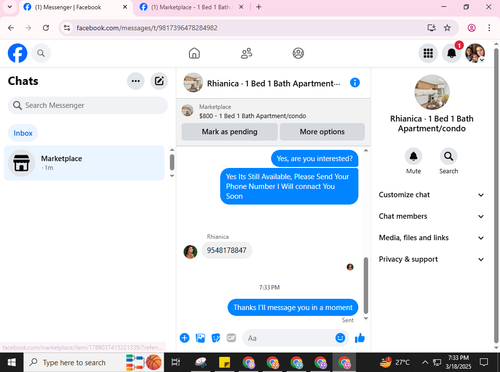Open the Groups icon in top navigation
The height and width of the screenshot is (372, 500).
[x=298, y=53]
